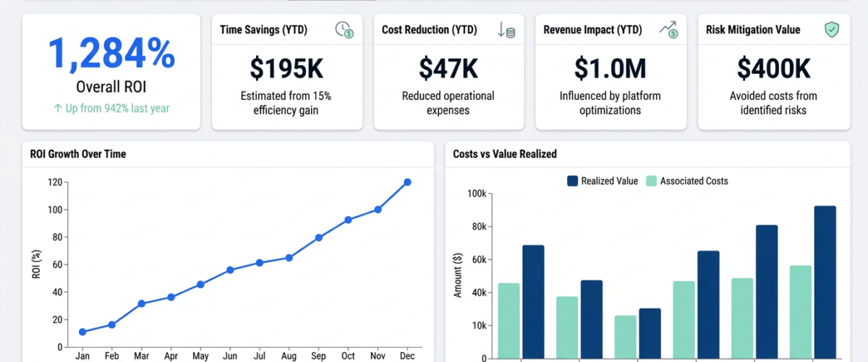Click the Cost Reduction down-arrow coins icon
This screenshot has height=362, width=868.
pos(506,30)
